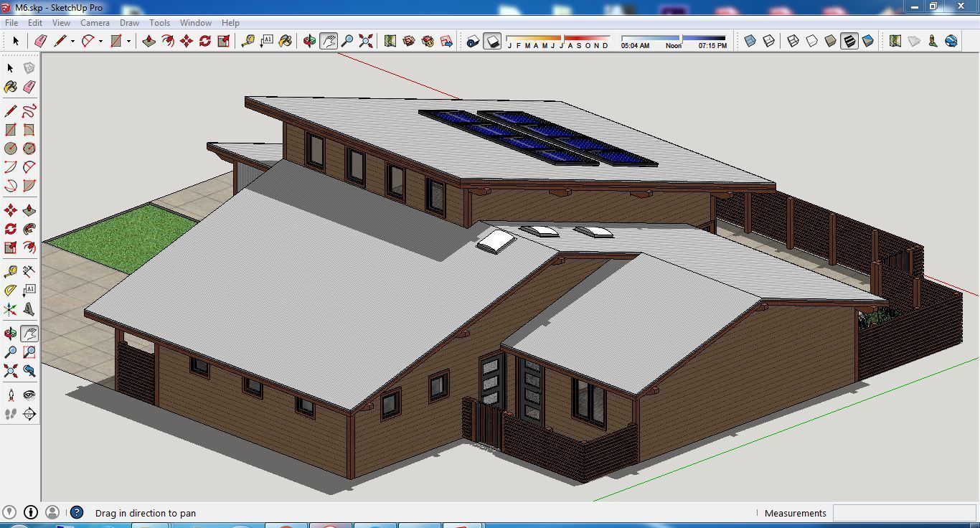Select the Polygon tool

tap(29, 148)
